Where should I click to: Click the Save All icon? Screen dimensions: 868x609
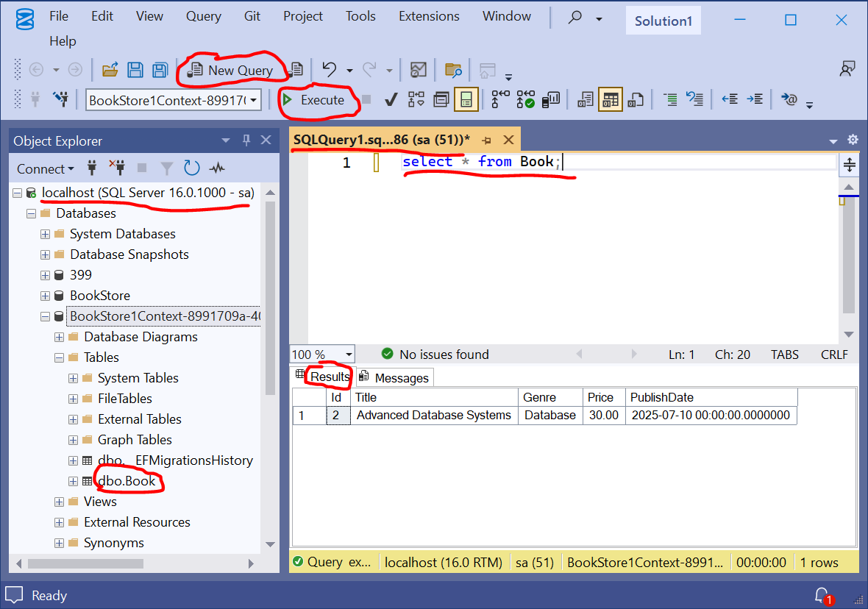click(160, 70)
